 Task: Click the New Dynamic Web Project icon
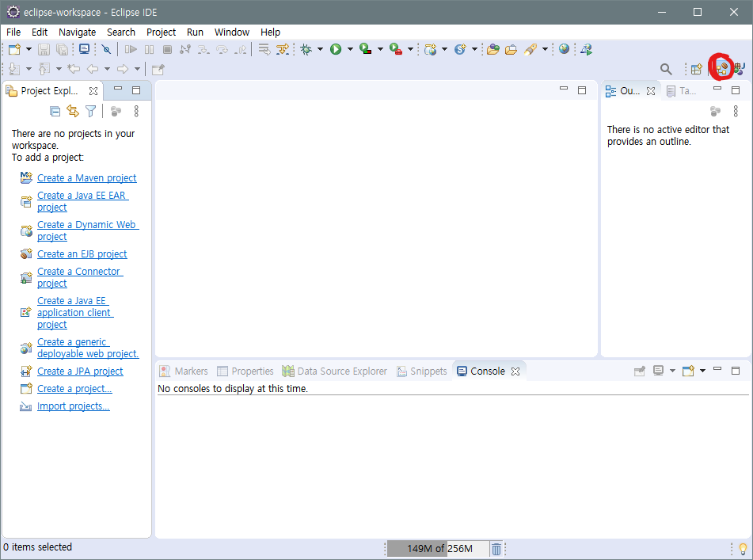(430, 49)
